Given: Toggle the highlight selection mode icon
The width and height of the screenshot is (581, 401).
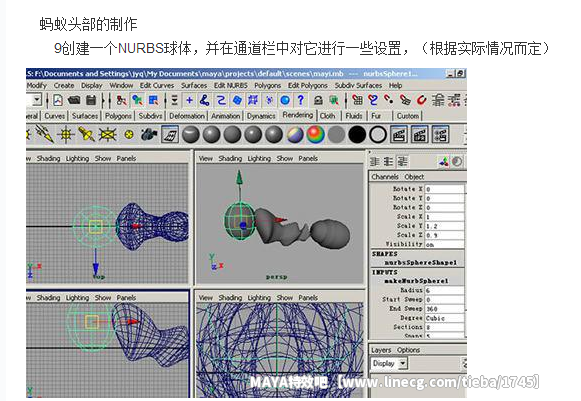Looking at the screenshot, I should coord(334,100).
